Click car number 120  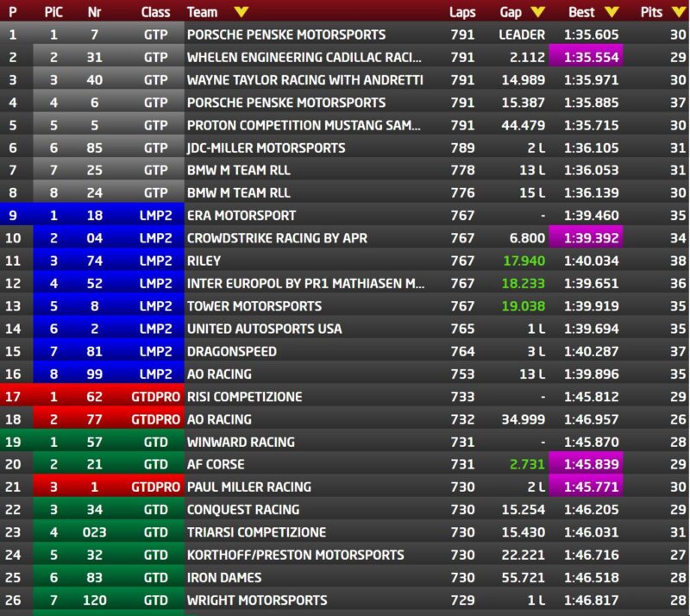tap(94, 600)
